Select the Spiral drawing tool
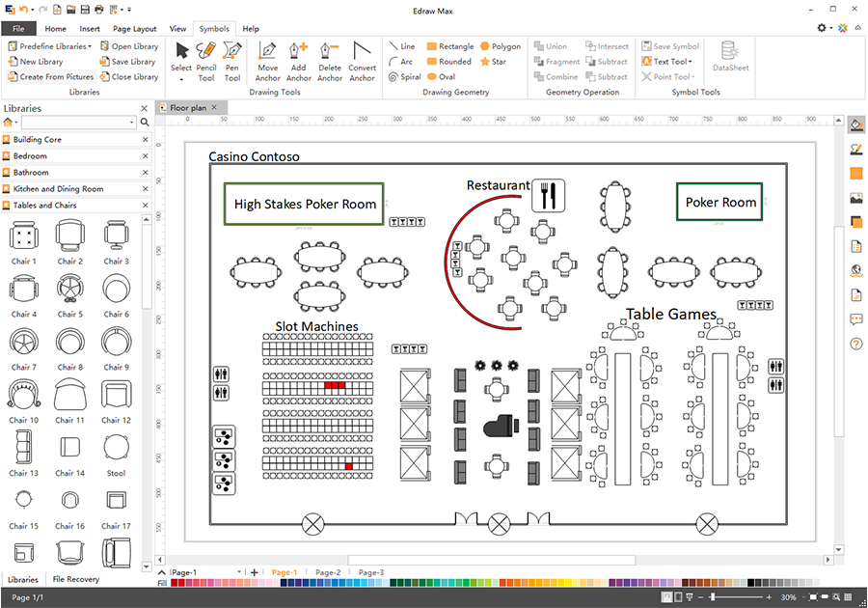Image resolution: width=868 pixels, height=608 pixels. (405, 77)
